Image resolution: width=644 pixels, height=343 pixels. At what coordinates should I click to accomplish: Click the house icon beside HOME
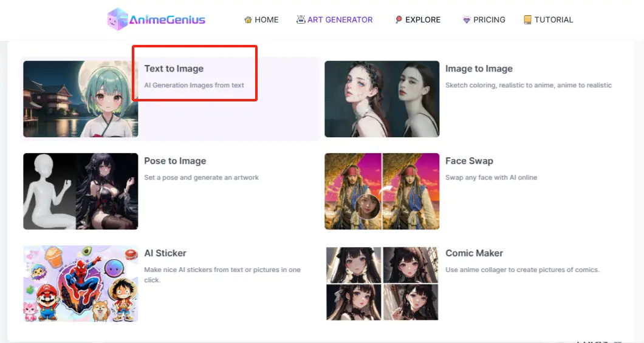pyautogui.click(x=248, y=19)
